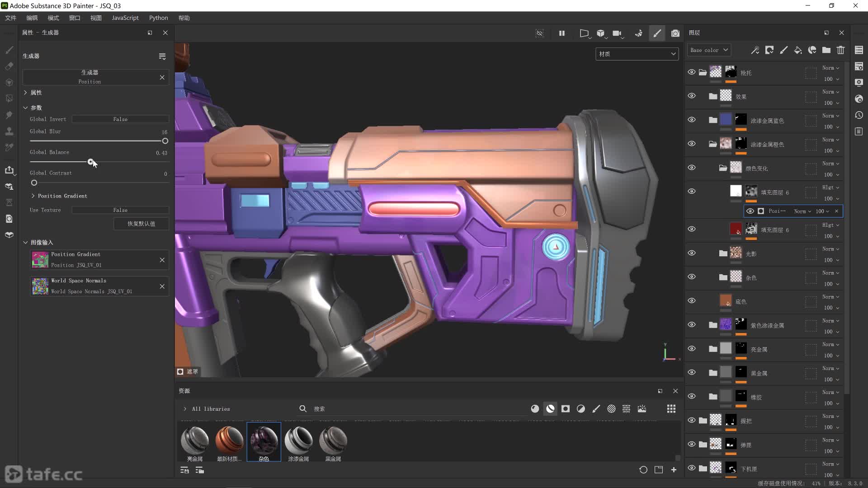This screenshot has width=868, height=488.
Task: Toggle visibility of Position generator effect
Action: (x=750, y=211)
